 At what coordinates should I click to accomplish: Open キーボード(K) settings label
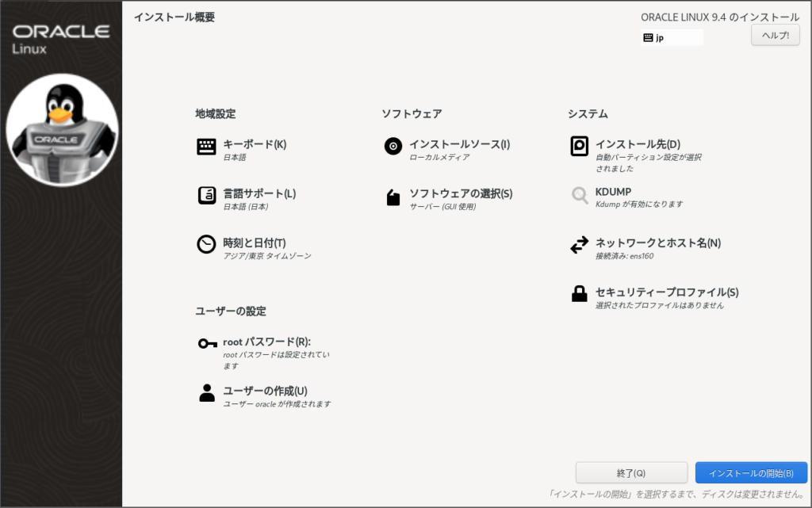pyautogui.click(x=255, y=144)
